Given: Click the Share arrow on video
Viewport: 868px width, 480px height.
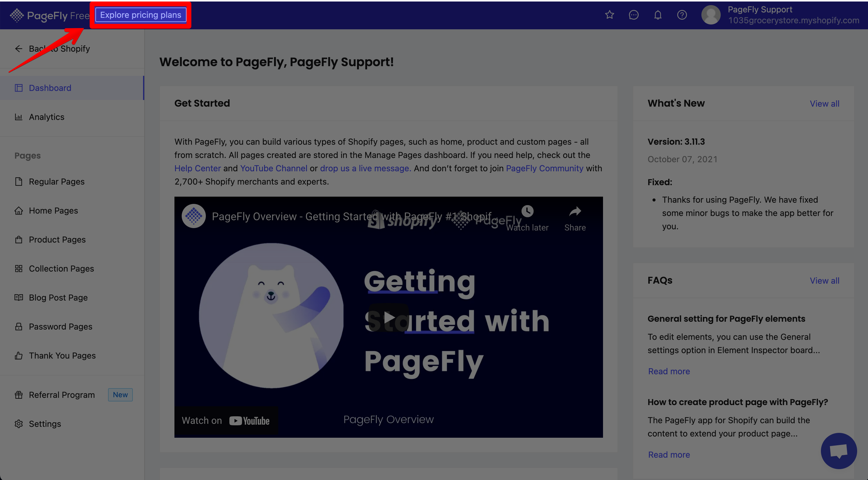Looking at the screenshot, I should click(x=575, y=211).
